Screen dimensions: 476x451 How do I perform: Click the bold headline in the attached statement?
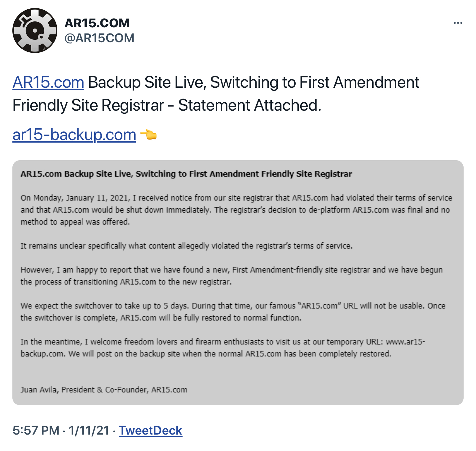click(x=186, y=174)
